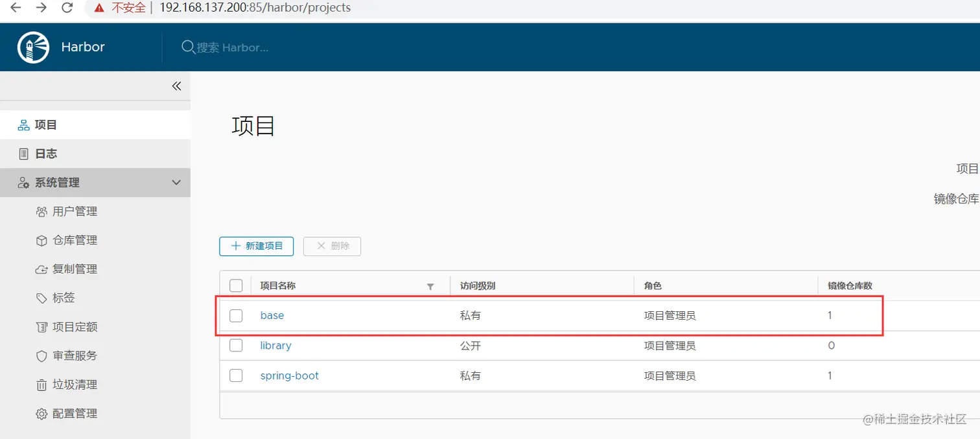Click the 审查服务 shield icon

click(41, 356)
